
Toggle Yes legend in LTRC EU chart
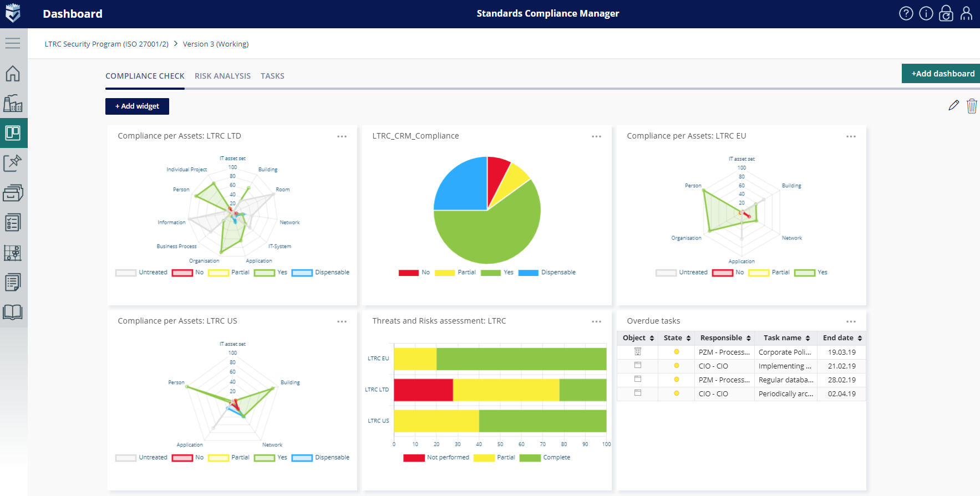point(811,273)
